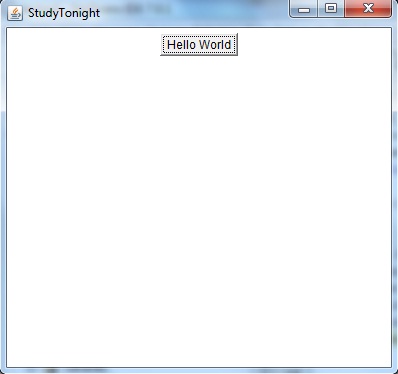398x374 pixels.
Task: Open the Java coffee cup window menu icon
Action: coord(15,13)
